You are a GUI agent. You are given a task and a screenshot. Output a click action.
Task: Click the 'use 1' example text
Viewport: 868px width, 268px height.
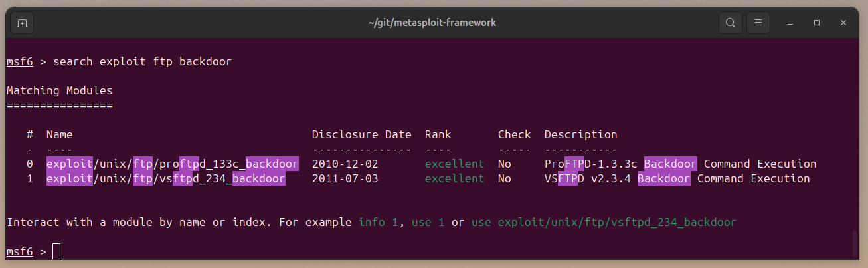(x=428, y=222)
